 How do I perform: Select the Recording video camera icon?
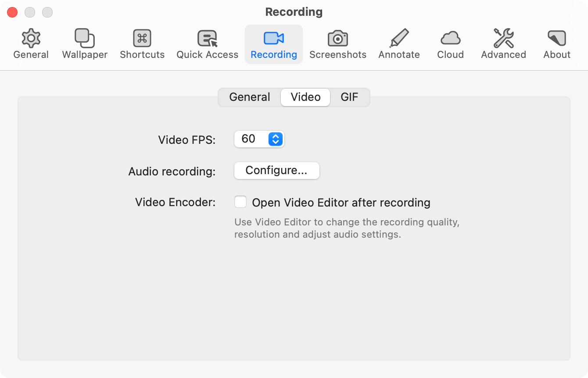(x=274, y=39)
